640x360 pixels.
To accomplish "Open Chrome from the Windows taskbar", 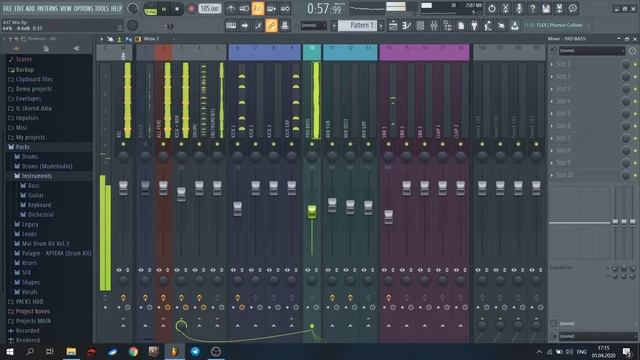I will (x=133, y=351).
